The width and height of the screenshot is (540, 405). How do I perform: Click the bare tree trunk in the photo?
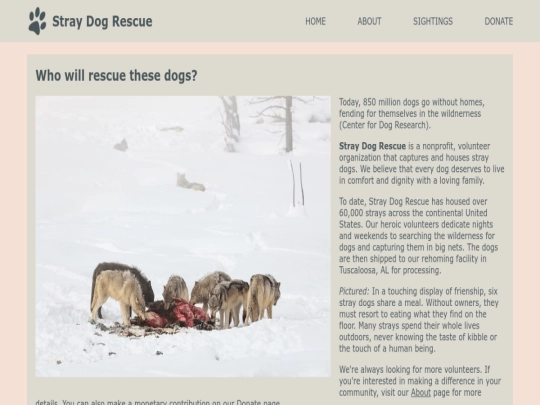pyautogui.click(x=289, y=124)
